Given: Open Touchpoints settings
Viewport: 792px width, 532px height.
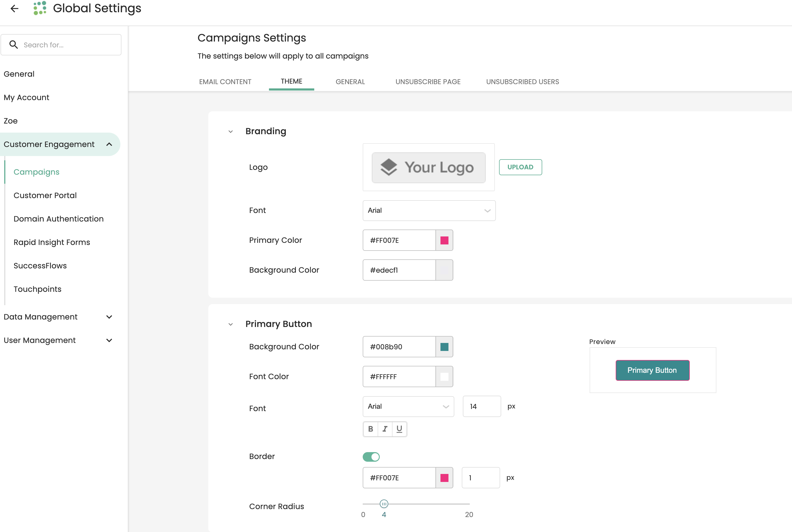Looking at the screenshot, I should coord(37,289).
